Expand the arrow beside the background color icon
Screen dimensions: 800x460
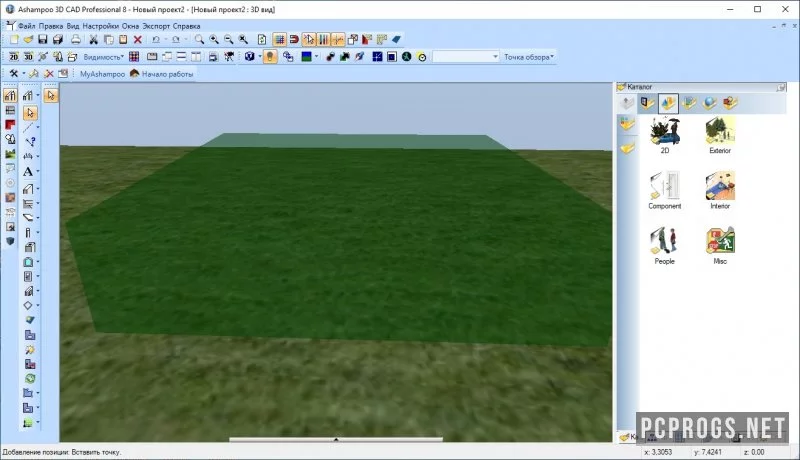tap(316, 57)
